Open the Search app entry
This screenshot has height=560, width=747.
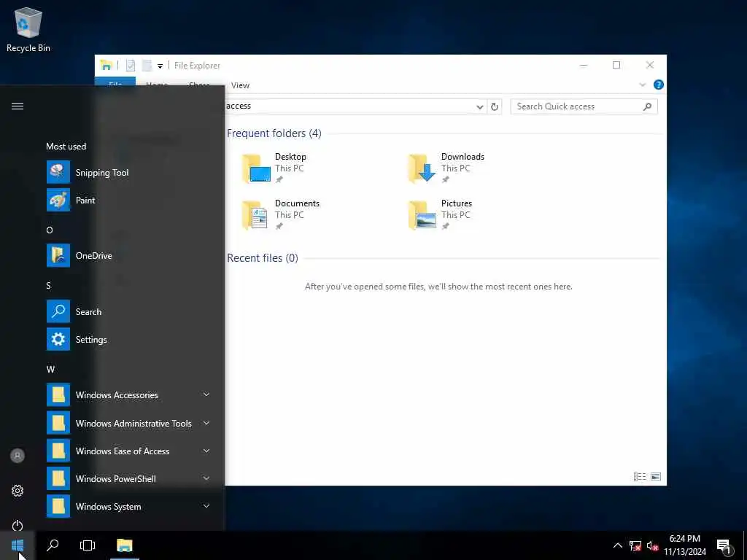click(x=128, y=312)
